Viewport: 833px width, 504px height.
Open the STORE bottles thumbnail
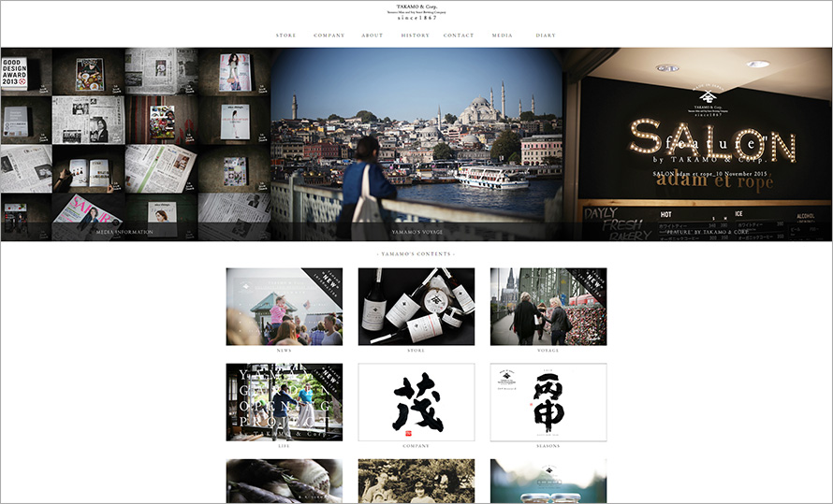pos(416,307)
